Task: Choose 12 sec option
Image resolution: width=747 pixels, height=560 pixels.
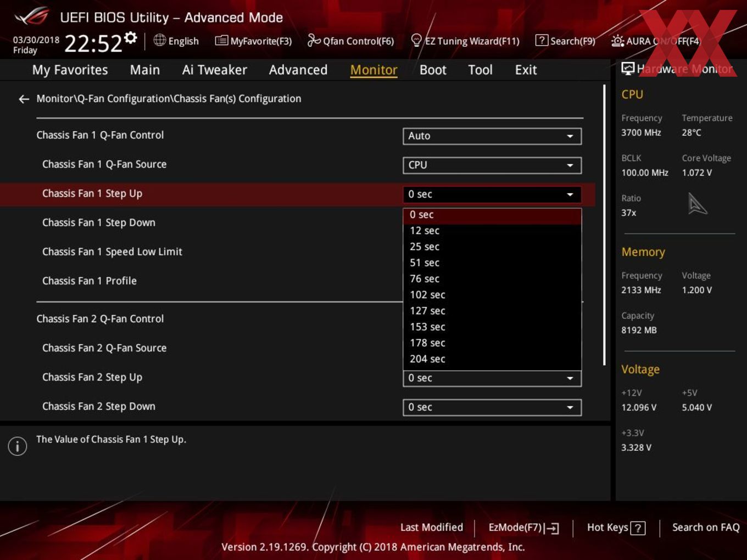Action: [492, 231]
